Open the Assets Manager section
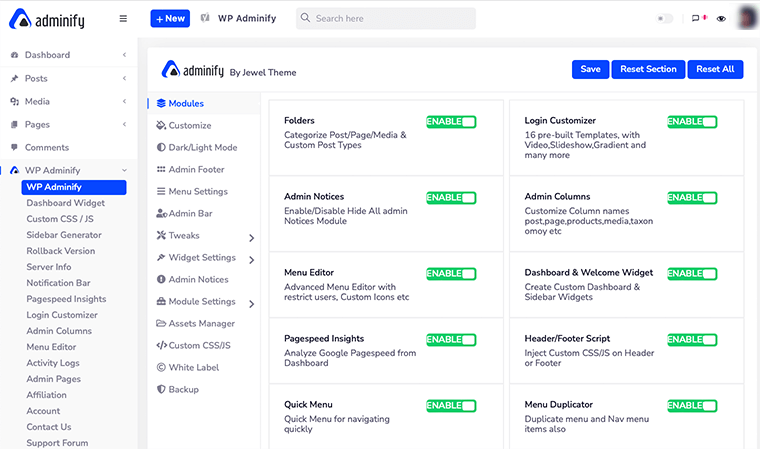This screenshot has height=449, width=760. click(201, 323)
